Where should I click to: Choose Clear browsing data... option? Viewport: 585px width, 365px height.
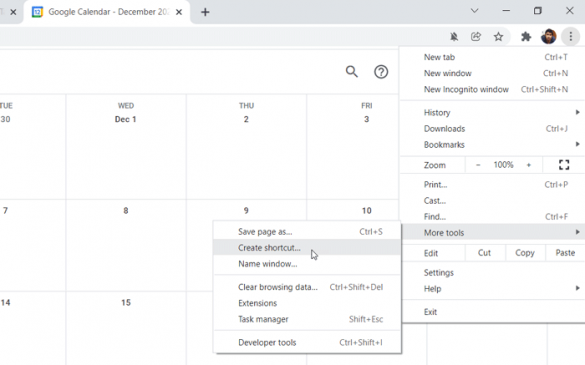click(307, 287)
